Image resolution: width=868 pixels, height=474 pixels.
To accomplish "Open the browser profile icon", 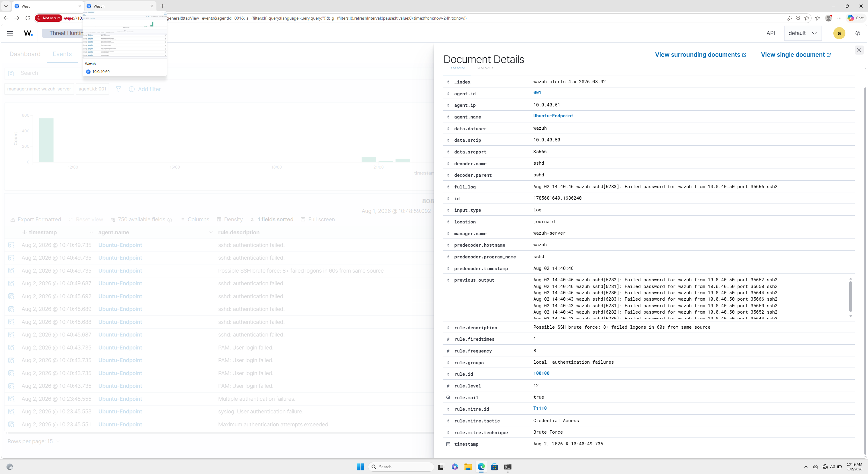I will point(829,18).
